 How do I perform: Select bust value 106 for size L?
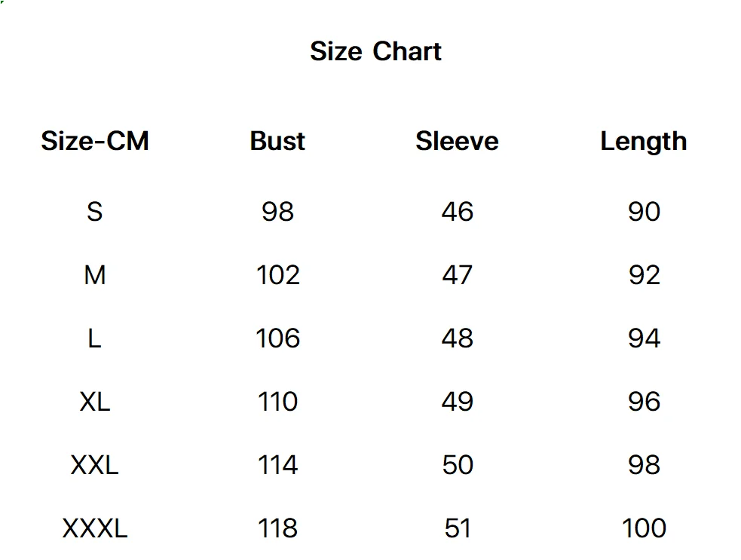point(278,338)
